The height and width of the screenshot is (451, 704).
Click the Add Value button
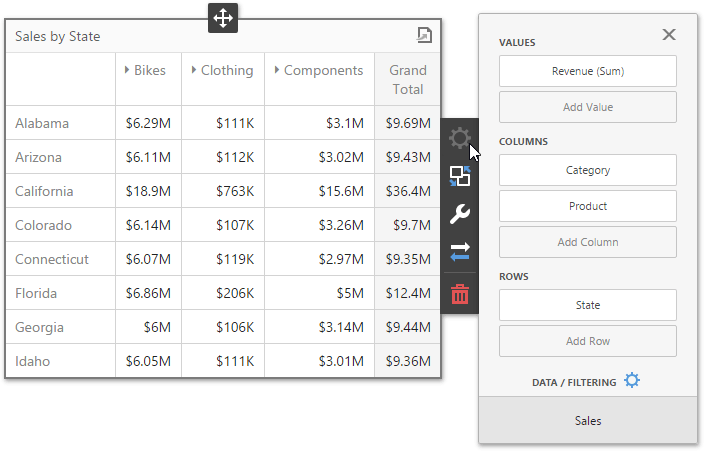click(x=587, y=107)
